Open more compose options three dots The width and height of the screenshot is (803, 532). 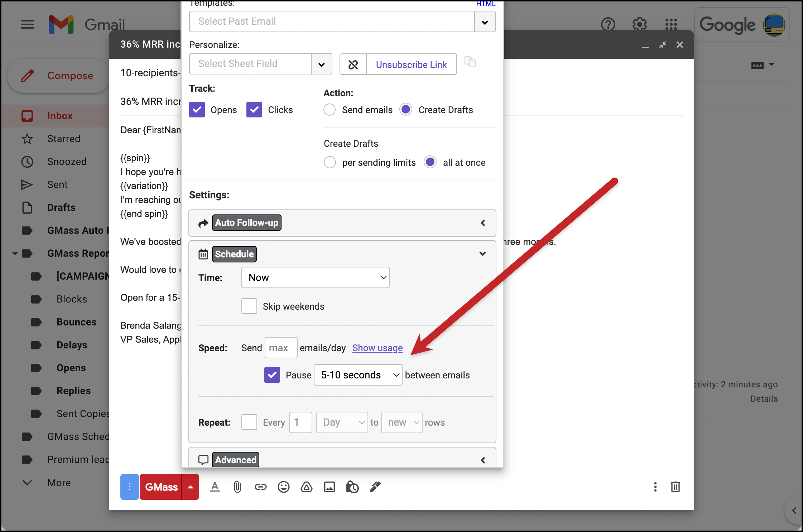[x=655, y=487]
